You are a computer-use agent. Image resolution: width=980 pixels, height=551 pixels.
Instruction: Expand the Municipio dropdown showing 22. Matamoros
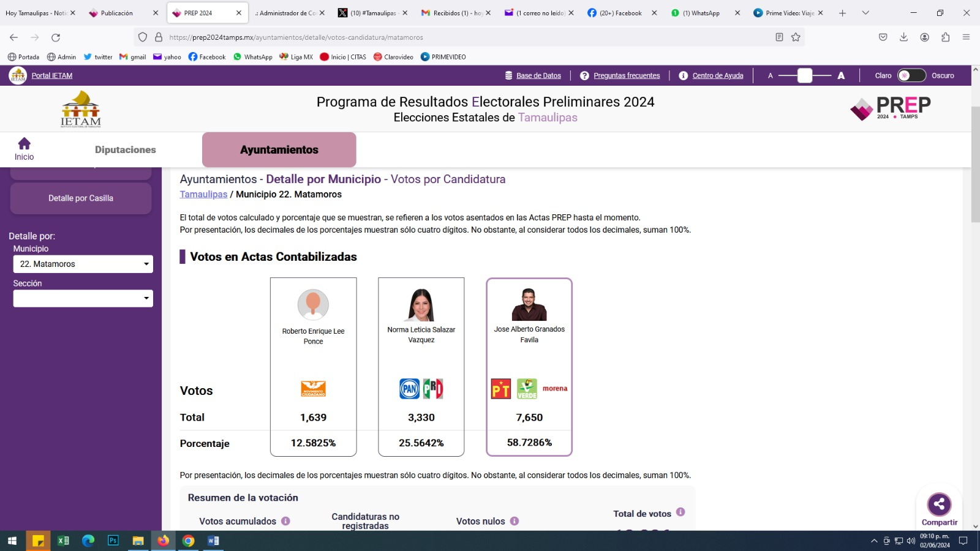pos(83,264)
